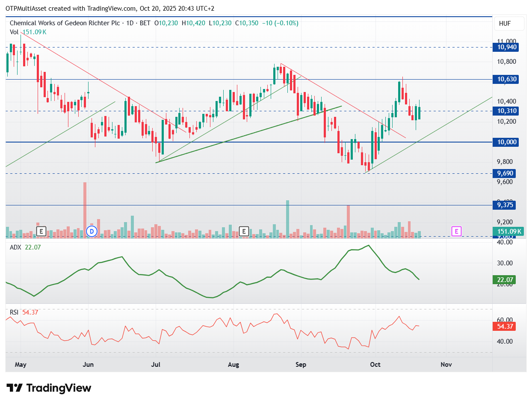The width and height of the screenshot is (532, 404).
Task: Click the 30.00 label on ADX scale
Action: pyautogui.click(x=504, y=263)
